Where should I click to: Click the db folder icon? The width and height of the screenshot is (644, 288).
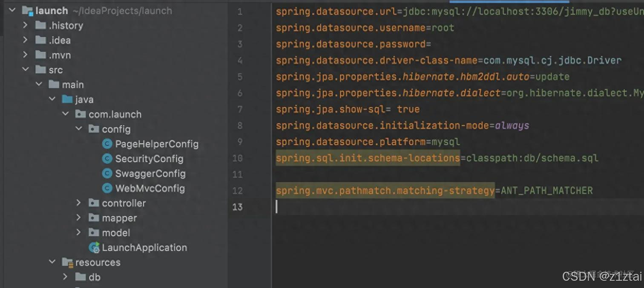pyautogui.click(x=80, y=277)
